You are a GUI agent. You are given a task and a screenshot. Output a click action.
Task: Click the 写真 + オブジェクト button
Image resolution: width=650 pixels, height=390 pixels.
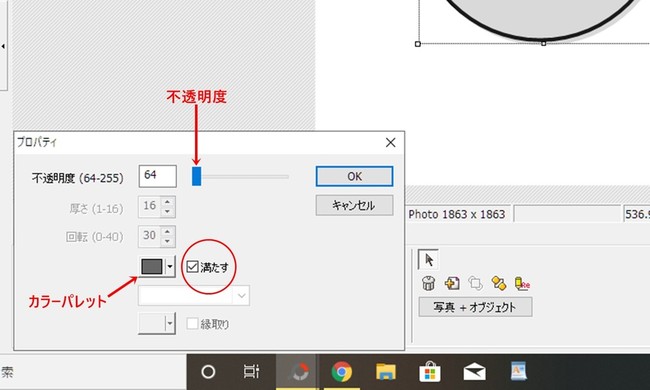tap(475, 307)
